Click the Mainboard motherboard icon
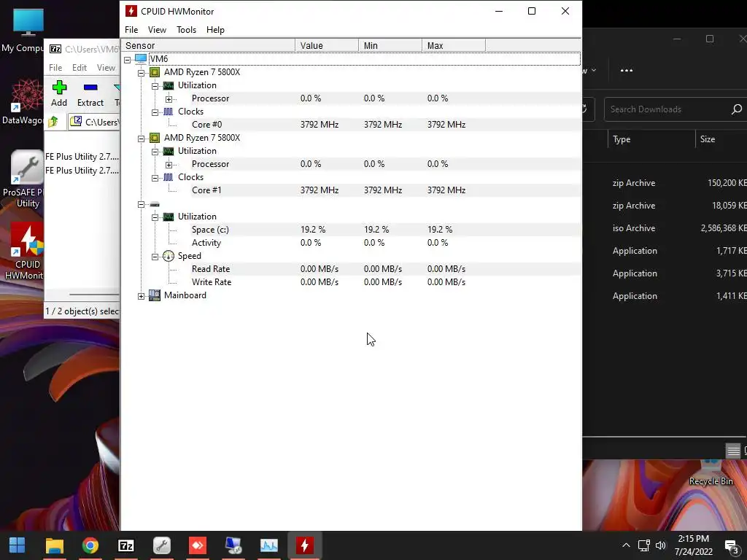 point(155,295)
